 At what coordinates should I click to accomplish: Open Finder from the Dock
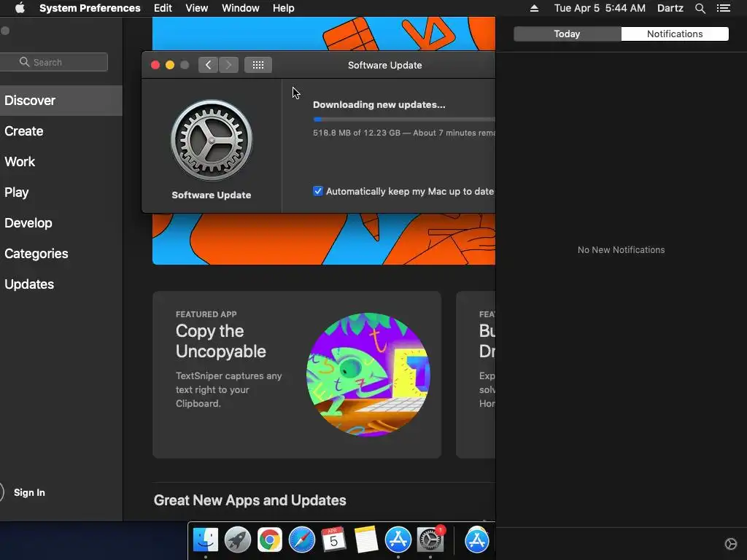coord(206,540)
